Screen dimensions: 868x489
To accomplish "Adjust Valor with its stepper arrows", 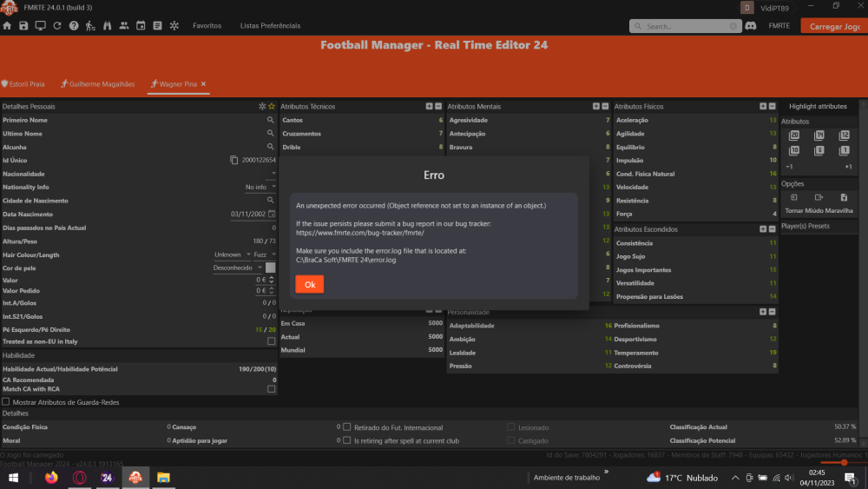I will (271, 281).
